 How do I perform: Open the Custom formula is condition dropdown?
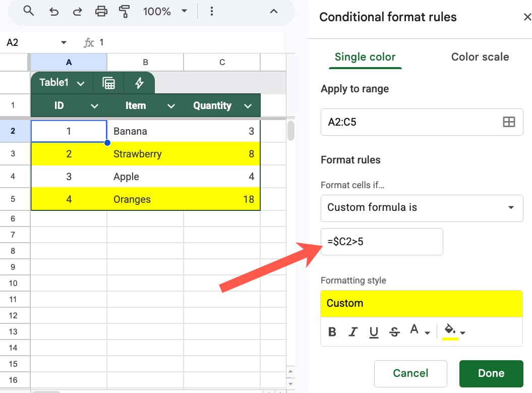422,208
